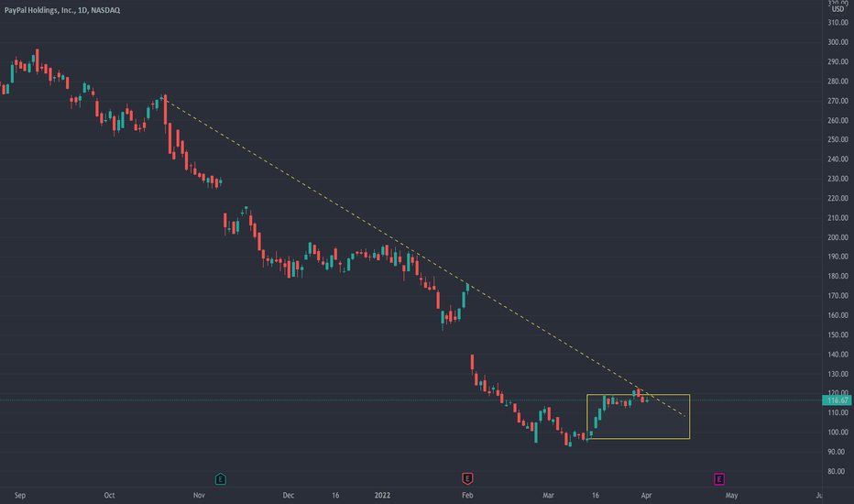Click the Mar label on time axis
Screen dimensions: 854x504
point(549,495)
